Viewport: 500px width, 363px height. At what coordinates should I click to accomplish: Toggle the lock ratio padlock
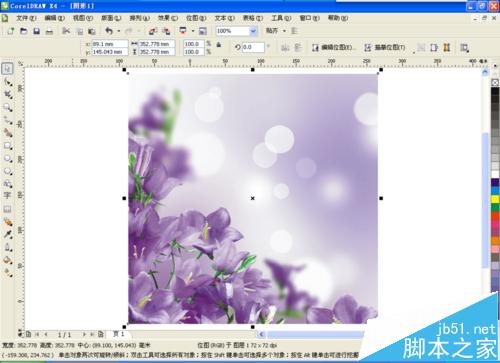click(x=219, y=45)
